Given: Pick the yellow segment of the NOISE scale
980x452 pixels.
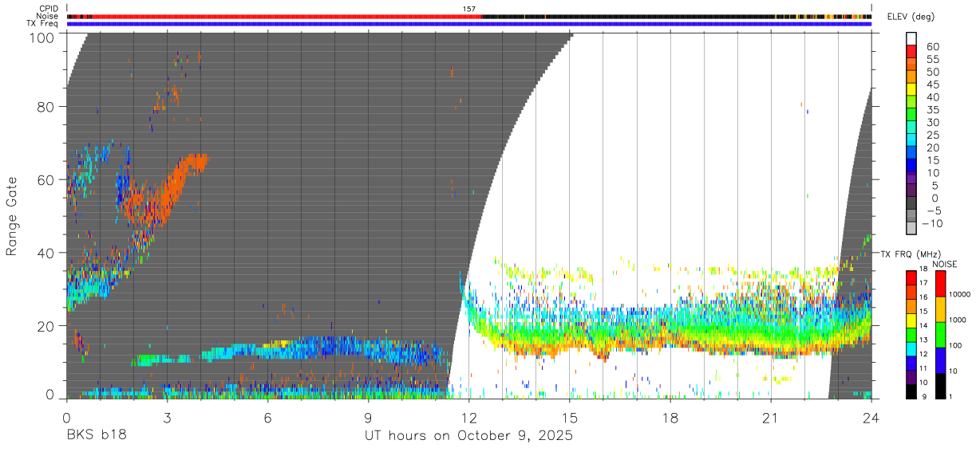Looking at the screenshot, I should click(941, 309).
